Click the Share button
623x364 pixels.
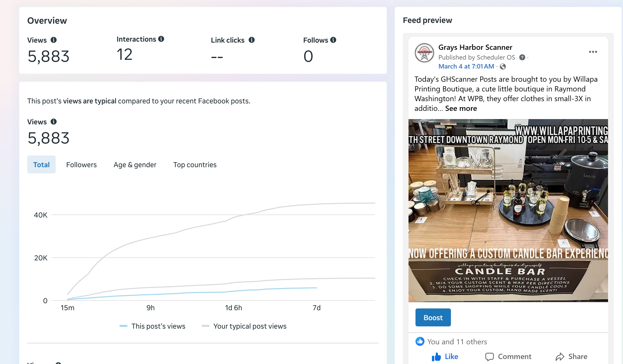(571, 357)
